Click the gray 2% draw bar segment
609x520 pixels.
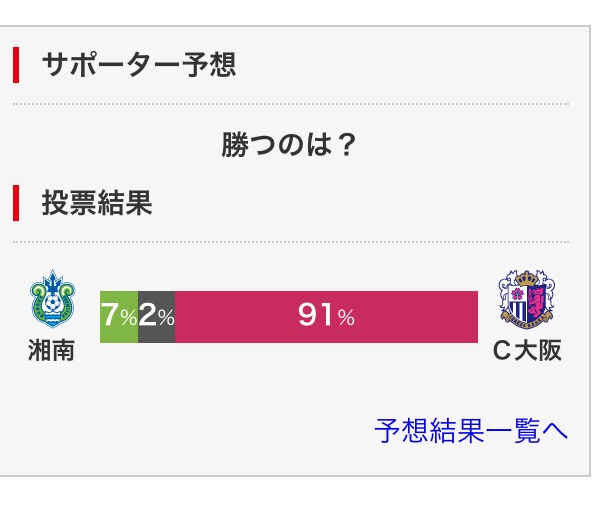click(x=156, y=317)
